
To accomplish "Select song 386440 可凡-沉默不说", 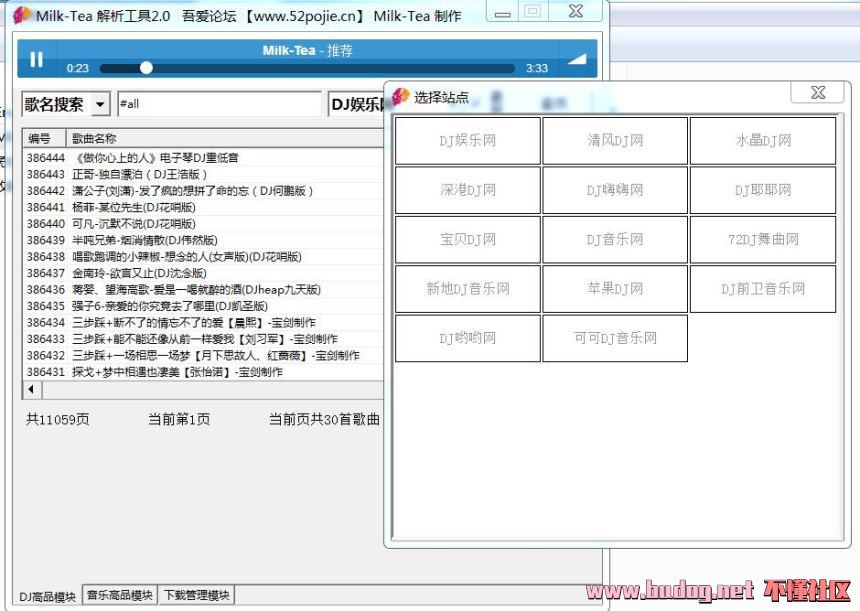I will click(x=203, y=224).
